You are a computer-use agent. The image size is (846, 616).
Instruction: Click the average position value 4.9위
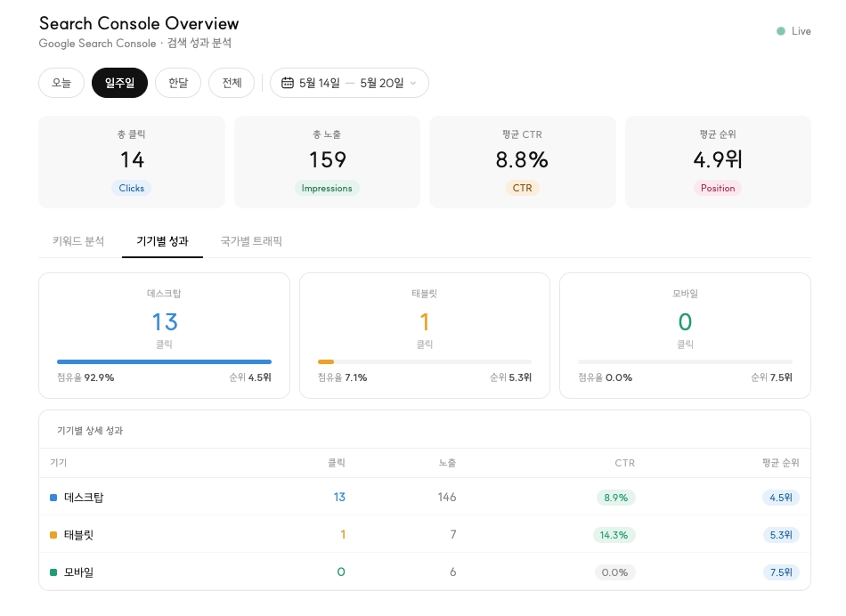pos(718,159)
